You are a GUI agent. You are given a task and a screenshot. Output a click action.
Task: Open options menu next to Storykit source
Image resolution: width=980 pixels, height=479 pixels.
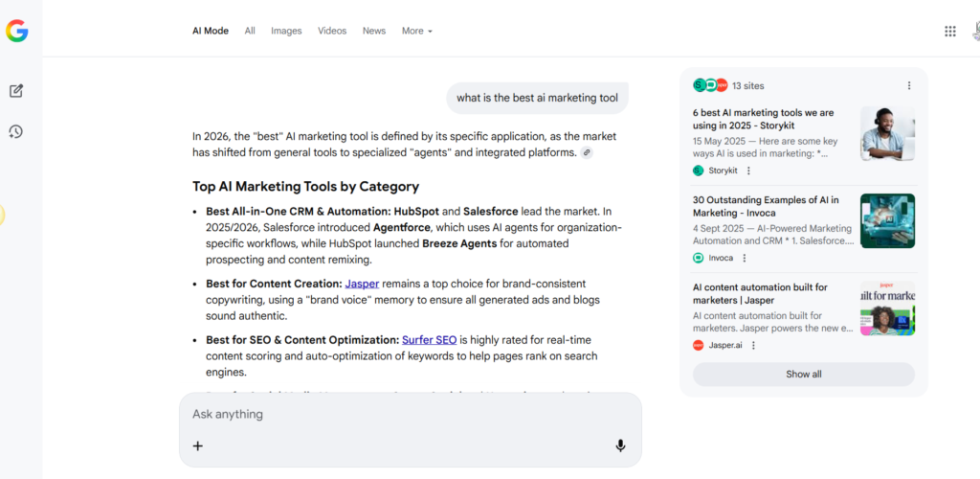tap(748, 171)
